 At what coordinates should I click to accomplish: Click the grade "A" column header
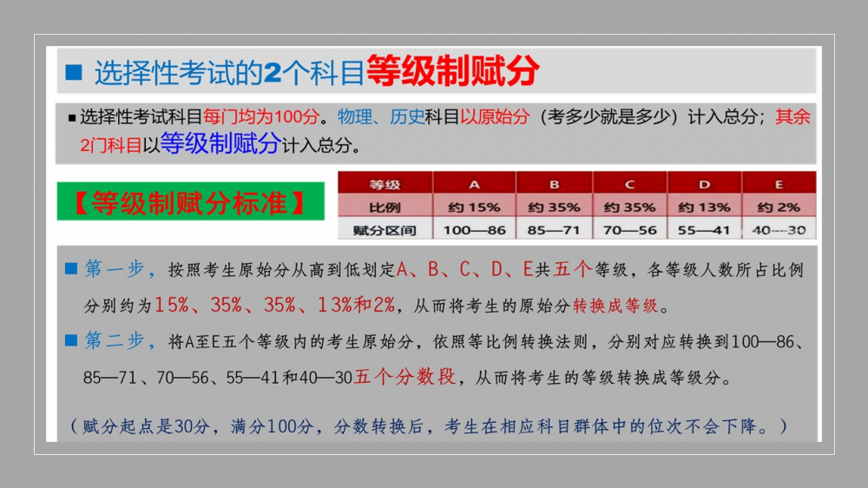click(474, 184)
